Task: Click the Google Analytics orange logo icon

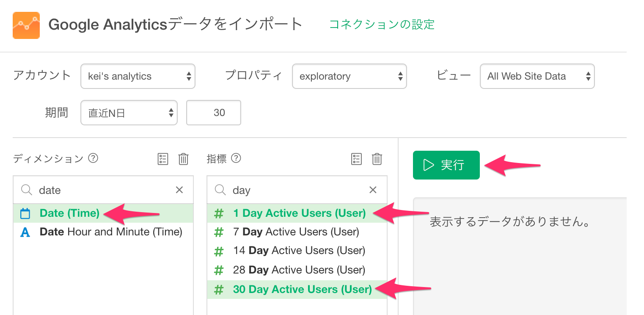Action: pos(26,25)
